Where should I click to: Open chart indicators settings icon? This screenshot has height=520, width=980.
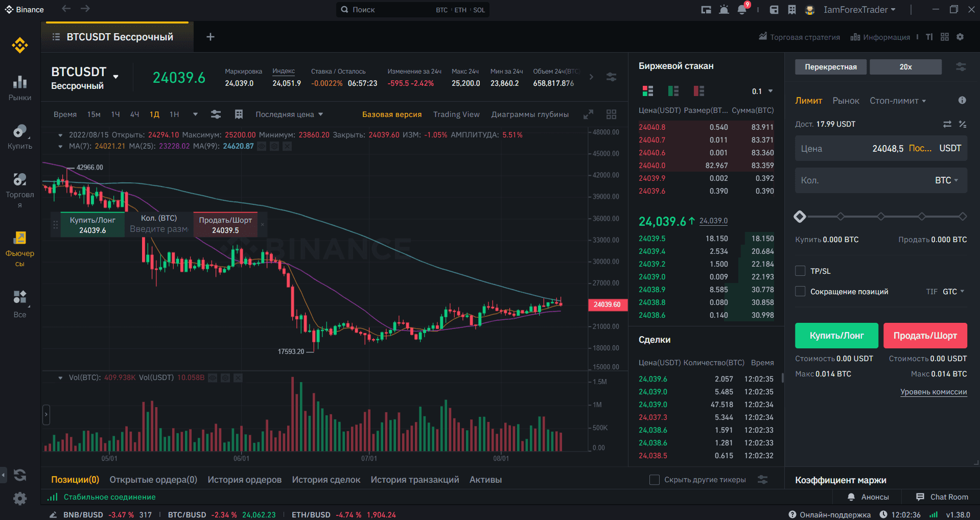click(216, 114)
